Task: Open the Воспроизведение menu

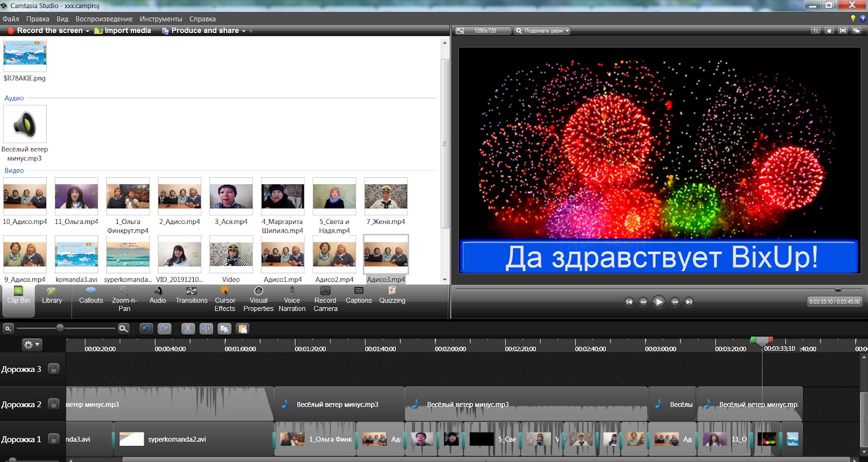Action: point(104,19)
